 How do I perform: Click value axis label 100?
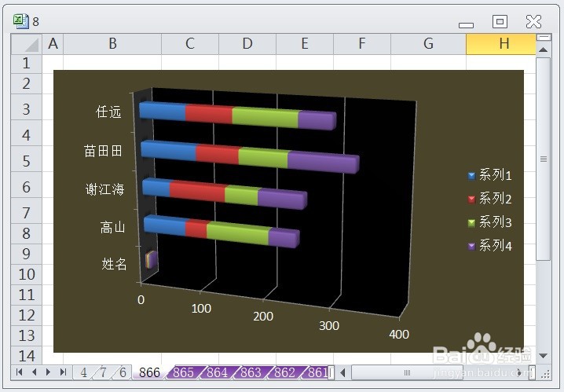click(x=201, y=308)
